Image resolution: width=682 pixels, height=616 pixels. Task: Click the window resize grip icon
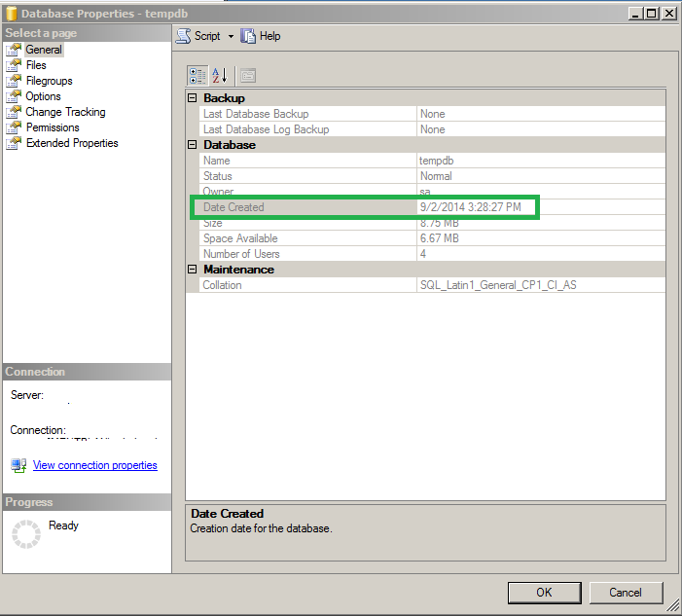pyautogui.click(x=673, y=604)
